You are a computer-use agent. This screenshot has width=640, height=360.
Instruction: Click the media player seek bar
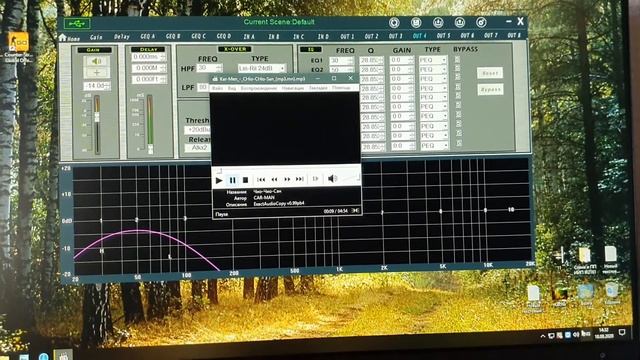pyautogui.click(x=286, y=170)
